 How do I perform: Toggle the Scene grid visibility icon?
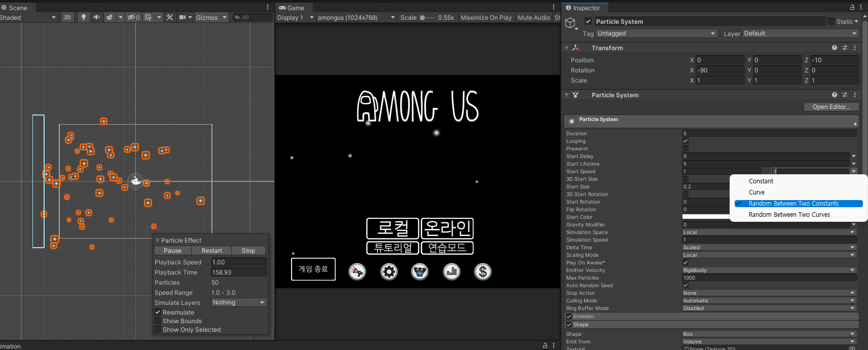coord(148,17)
